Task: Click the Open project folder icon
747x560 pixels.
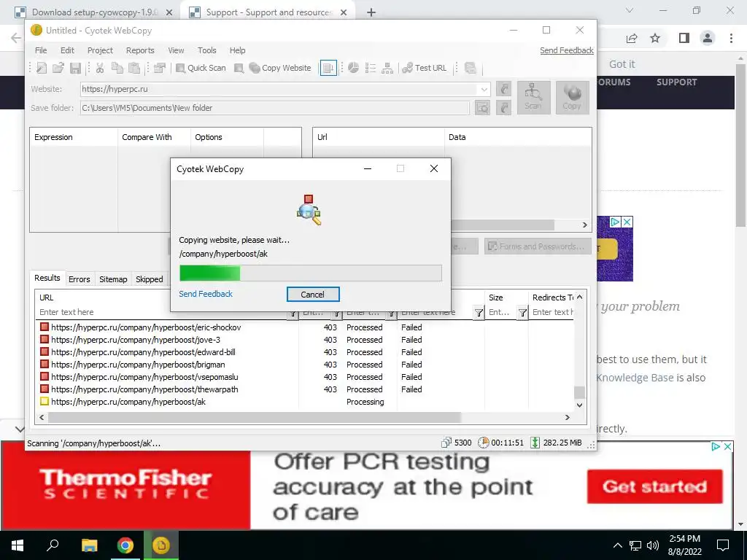Action: (x=58, y=68)
